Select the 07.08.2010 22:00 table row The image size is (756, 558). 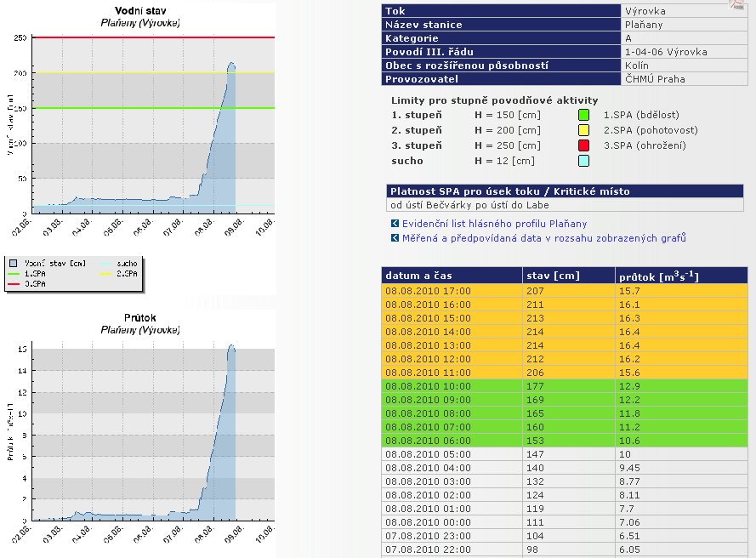tap(565, 549)
